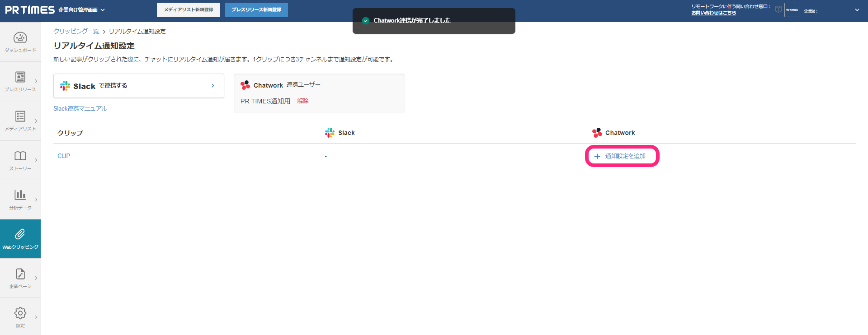Open the Settings gear icon in sidebar
This screenshot has width=868, height=335.
tap(20, 313)
